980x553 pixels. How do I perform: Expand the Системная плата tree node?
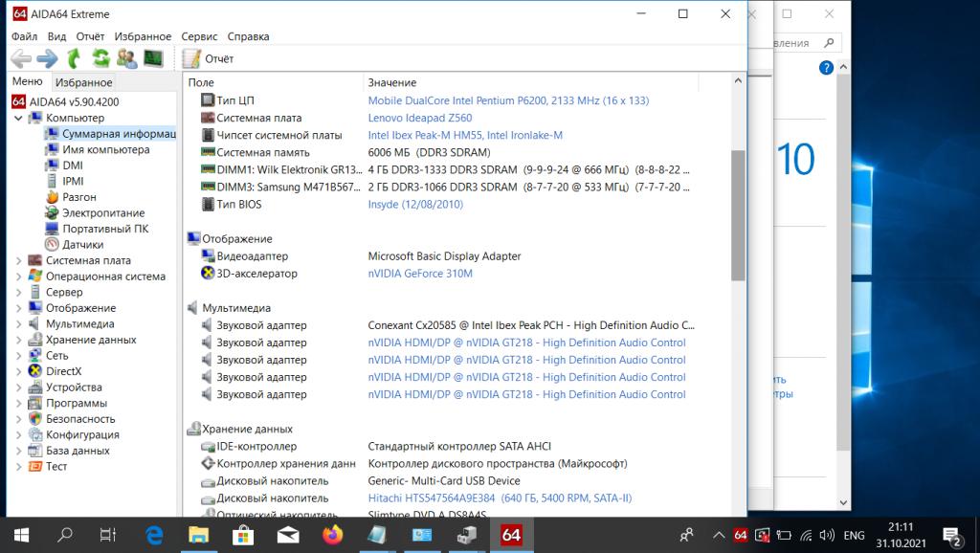coord(18,260)
